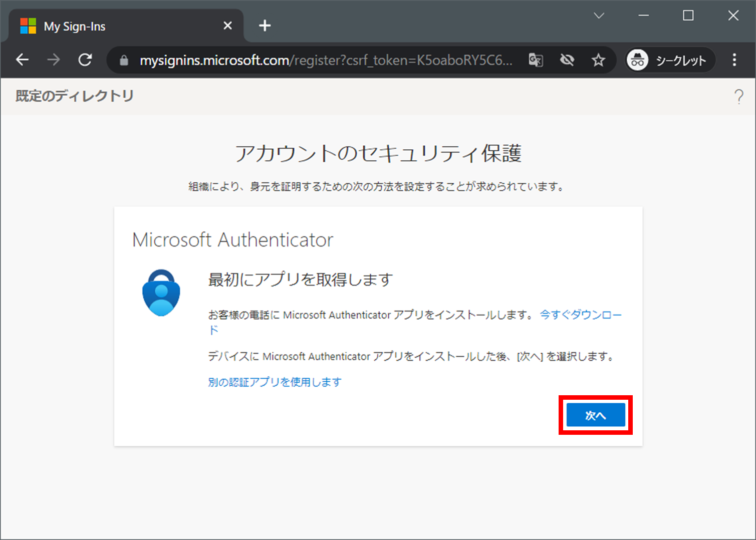Image resolution: width=756 pixels, height=540 pixels.
Task: Click the アカウントのセキュリティ保護 heading
Action: tap(378, 153)
